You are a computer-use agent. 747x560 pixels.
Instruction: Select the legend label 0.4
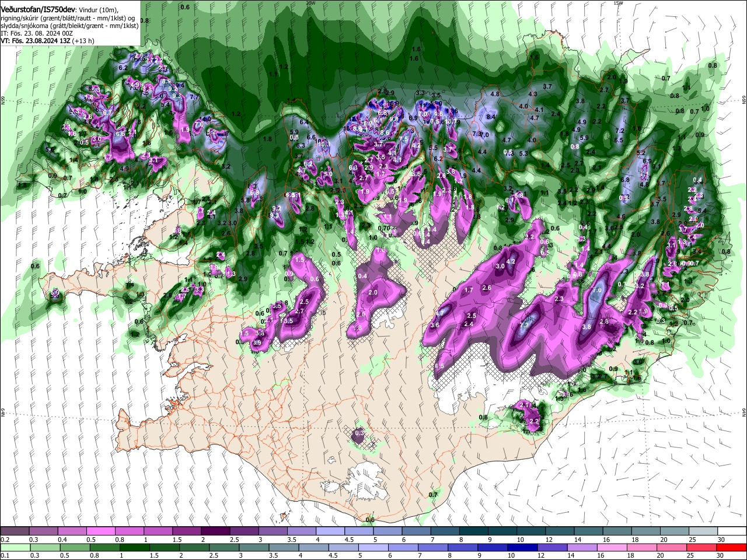click(62, 540)
